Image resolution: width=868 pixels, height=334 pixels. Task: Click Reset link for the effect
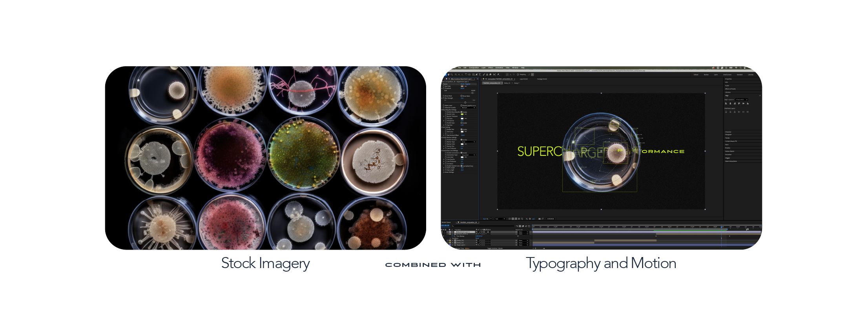coord(462,84)
